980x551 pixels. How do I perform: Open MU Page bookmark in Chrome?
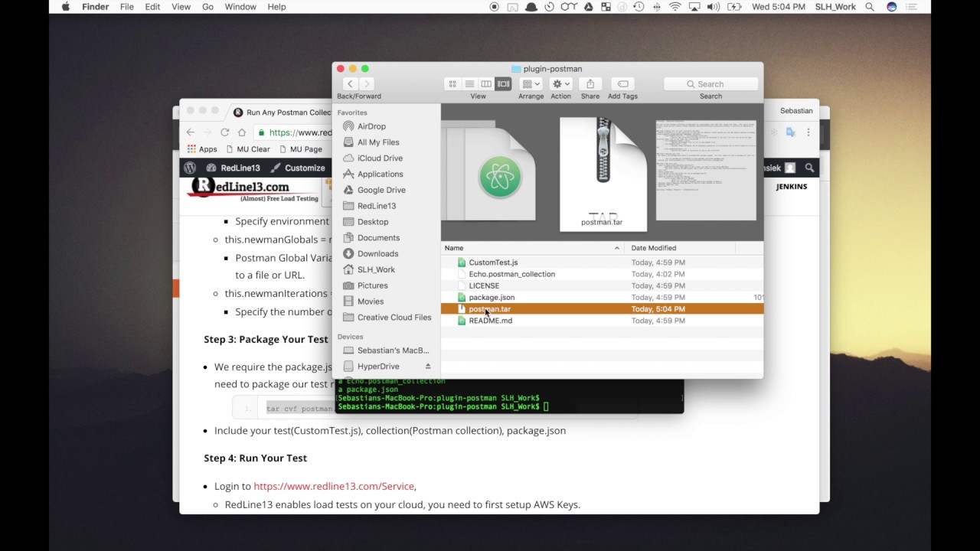[300, 149]
